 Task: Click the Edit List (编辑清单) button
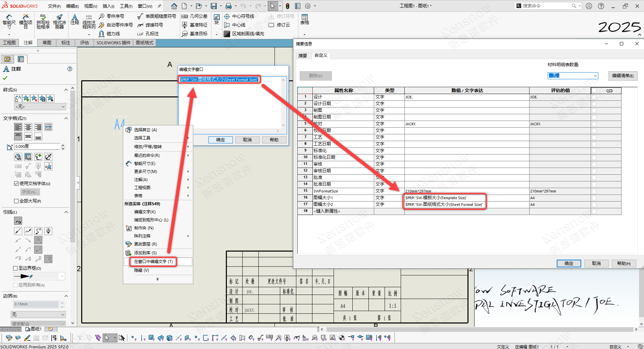coord(623,76)
